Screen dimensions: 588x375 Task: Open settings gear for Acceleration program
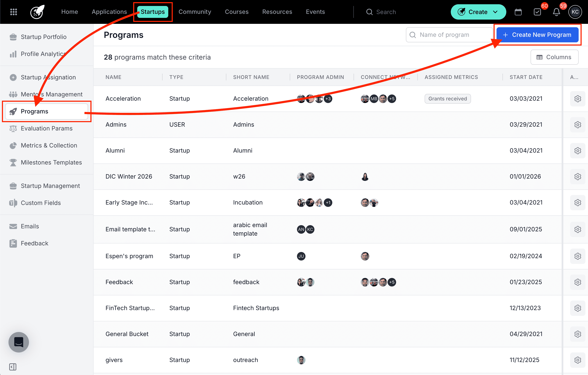pos(578,99)
